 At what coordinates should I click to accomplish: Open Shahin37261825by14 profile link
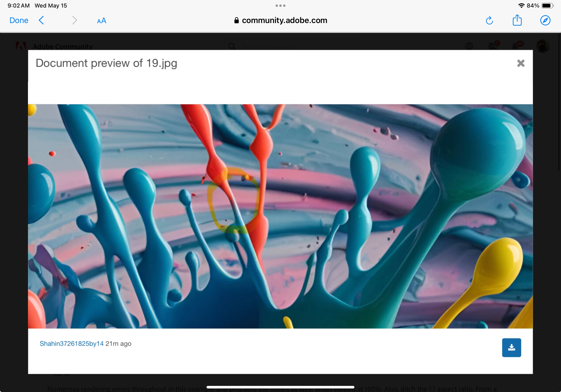pyautogui.click(x=72, y=344)
